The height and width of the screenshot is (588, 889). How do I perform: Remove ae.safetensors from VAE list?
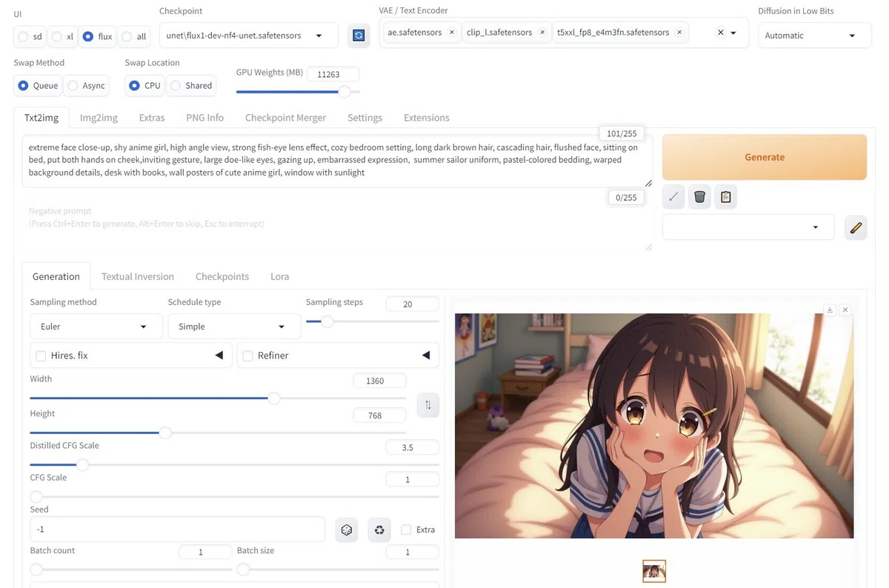pos(451,33)
